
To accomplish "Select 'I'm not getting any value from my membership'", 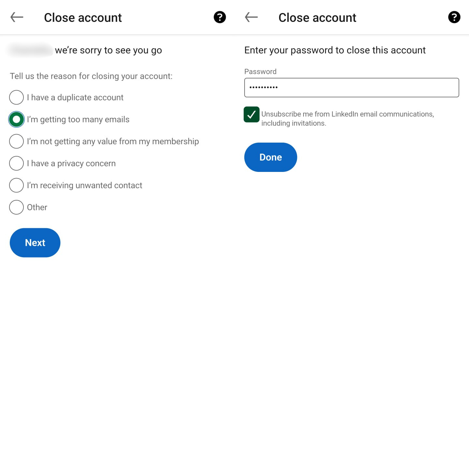I will click(16, 141).
